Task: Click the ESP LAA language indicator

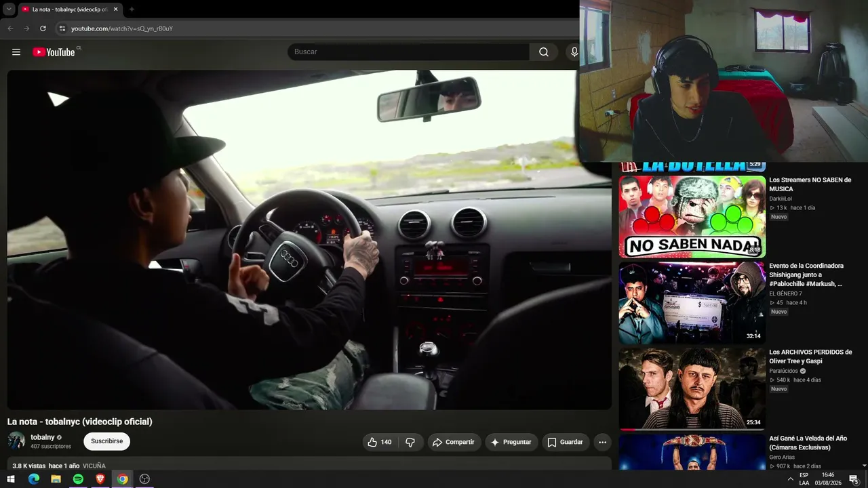Action: pyautogui.click(x=804, y=479)
